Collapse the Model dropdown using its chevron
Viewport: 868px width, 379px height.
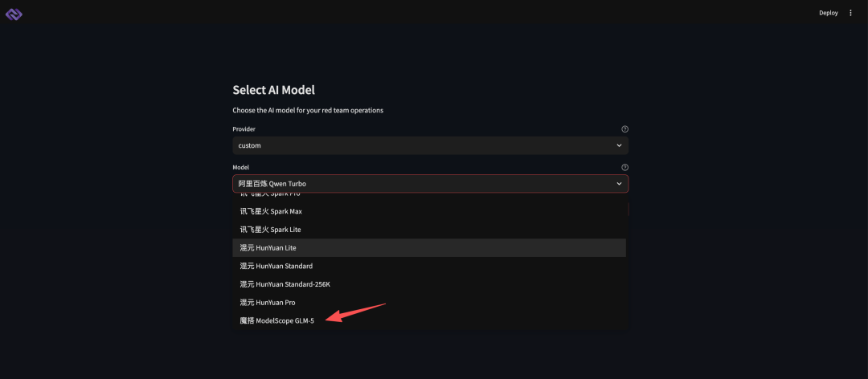click(619, 184)
